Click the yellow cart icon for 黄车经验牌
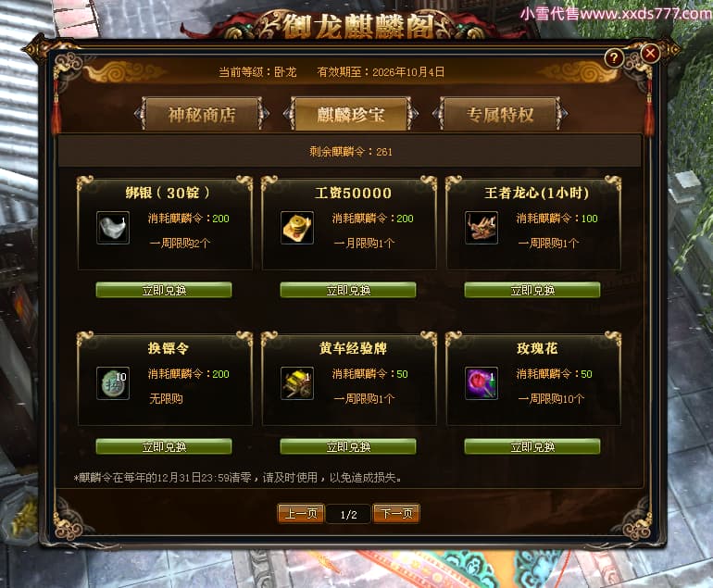Screen dimensions: 713x588 (x=297, y=383)
